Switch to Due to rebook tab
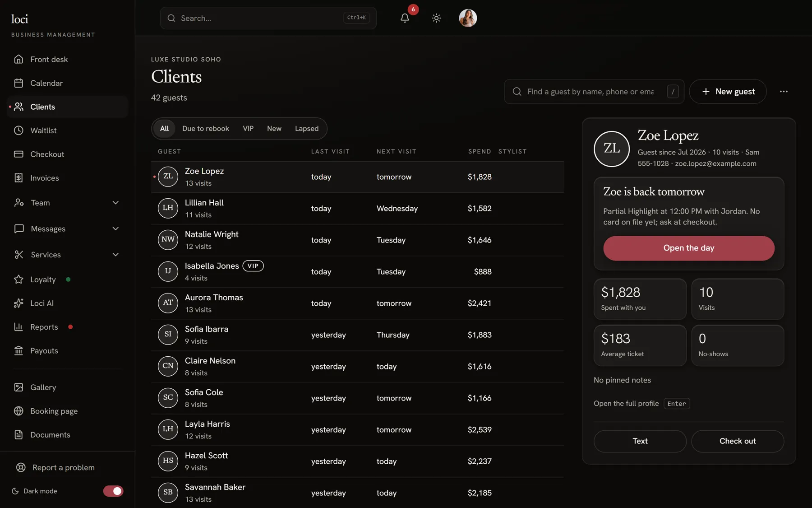 click(206, 129)
